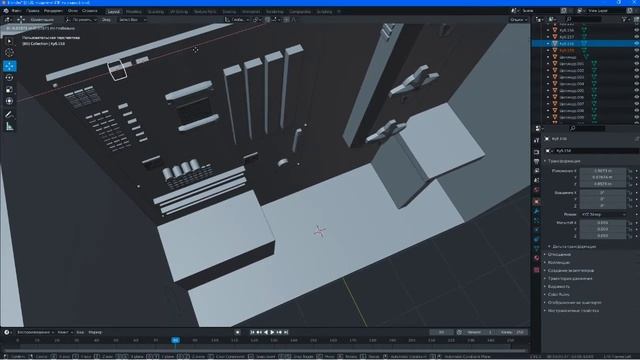The image size is (640, 360).
Task: Click the Location X value field
Action: 603,171
